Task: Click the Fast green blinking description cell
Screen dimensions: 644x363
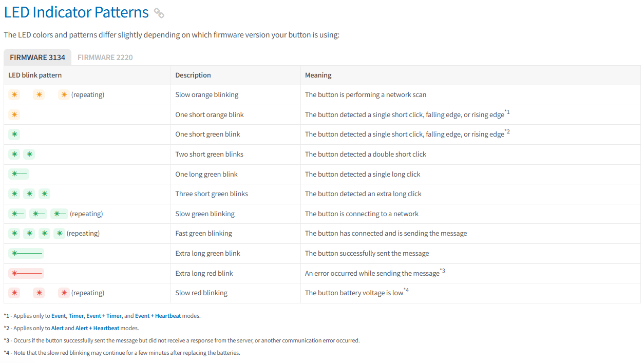Action: tap(203, 234)
